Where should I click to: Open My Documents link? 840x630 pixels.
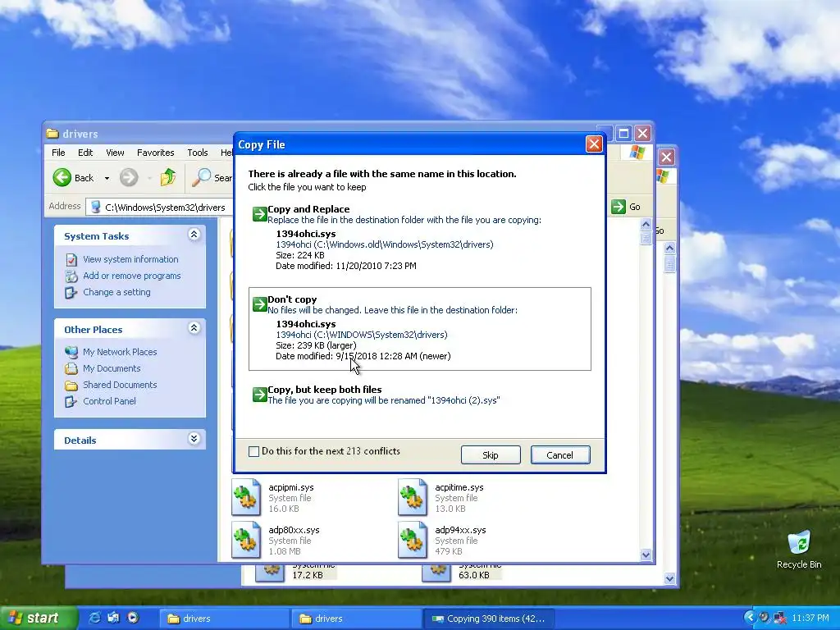[112, 368]
